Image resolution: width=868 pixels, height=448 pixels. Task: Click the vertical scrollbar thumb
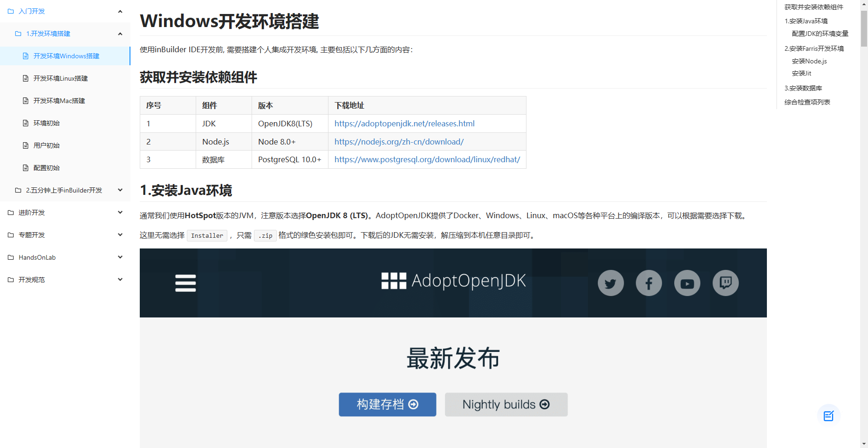pos(864,28)
